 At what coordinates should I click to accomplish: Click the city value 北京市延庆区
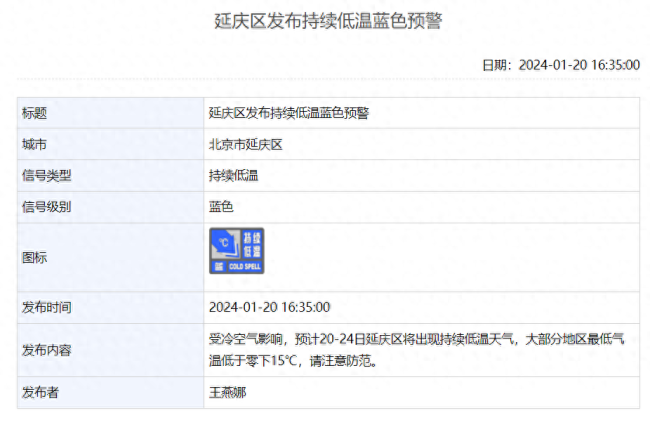click(x=246, y=144)
